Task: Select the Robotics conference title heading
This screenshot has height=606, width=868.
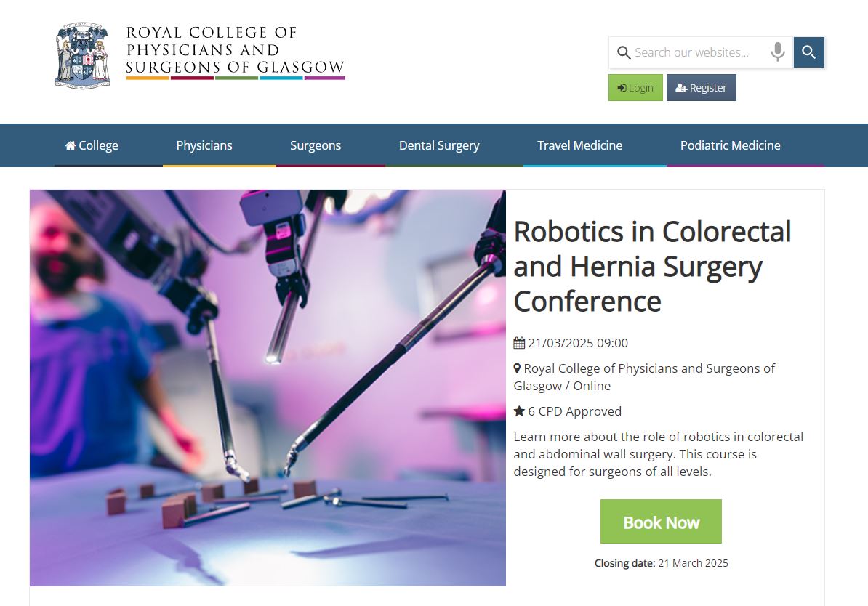Action: [652, 267]
